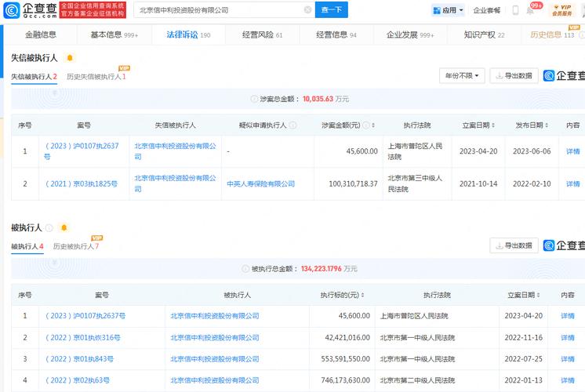Select total 10,035.63 万元 value

point(325,99)
